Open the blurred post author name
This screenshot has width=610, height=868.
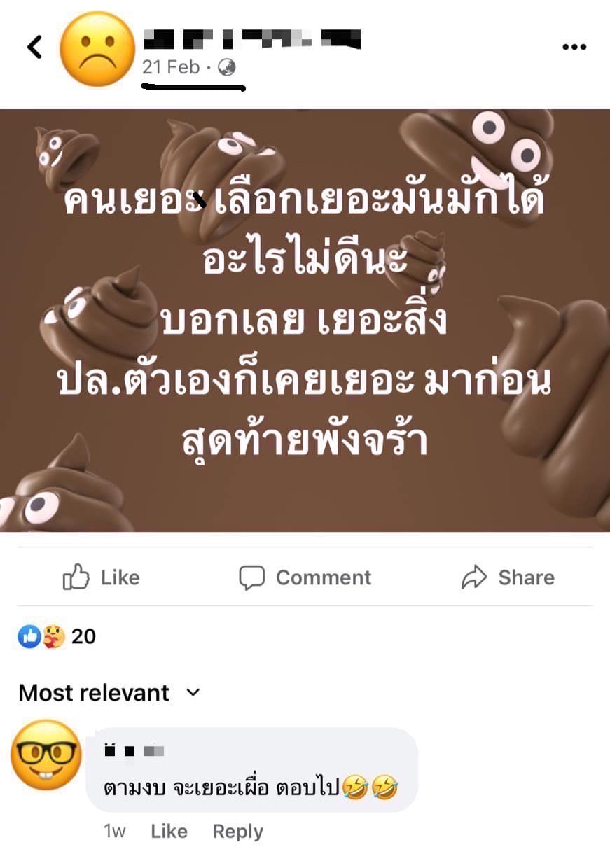(x=252, y=38)
